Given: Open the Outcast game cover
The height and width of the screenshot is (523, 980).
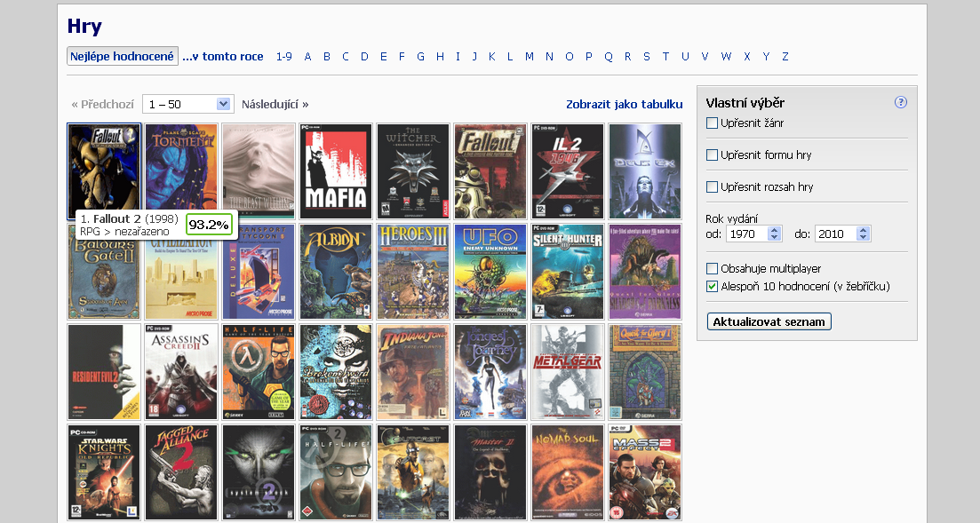Looking at the screenshot, I should pos(413,472).
